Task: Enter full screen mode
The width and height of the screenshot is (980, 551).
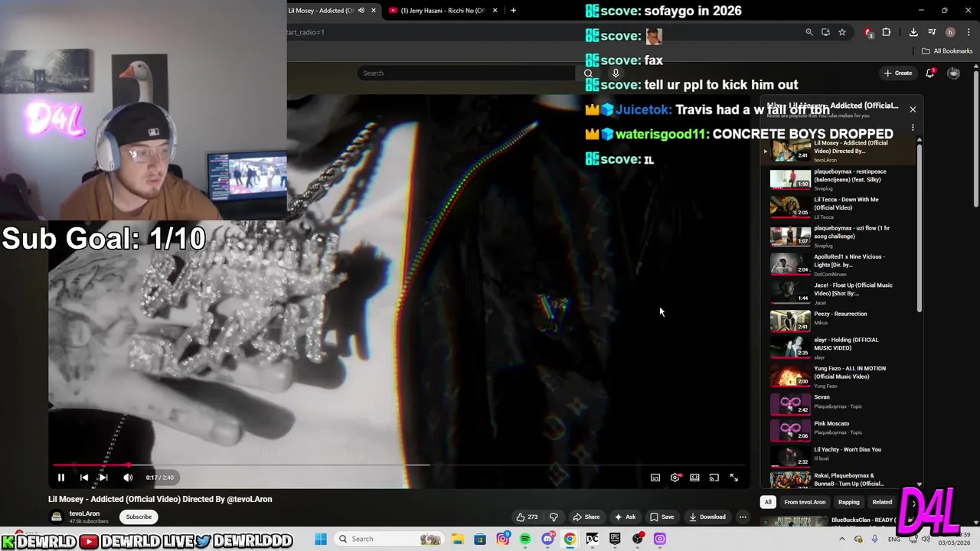Action: pyautogui.click(x=733, y=478)
